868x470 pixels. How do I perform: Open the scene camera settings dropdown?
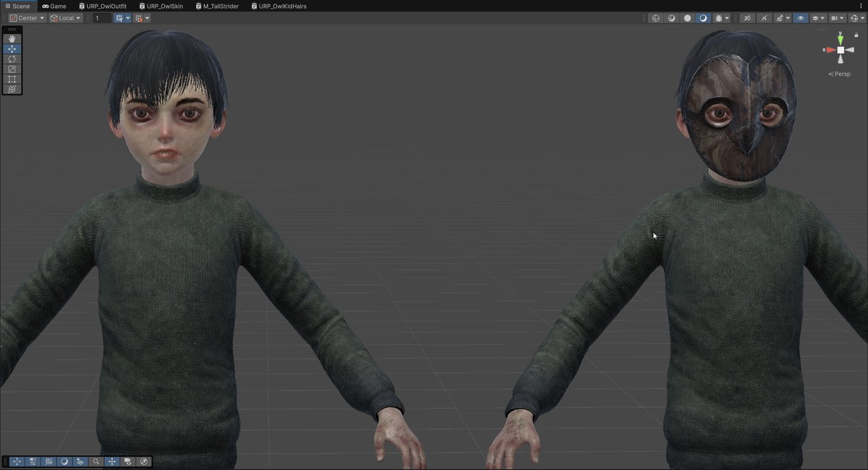click(837, 18)
